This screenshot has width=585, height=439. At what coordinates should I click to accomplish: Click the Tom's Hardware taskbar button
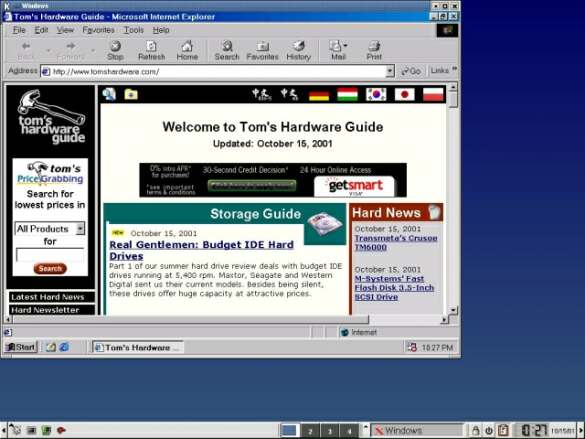click(138, 347)
